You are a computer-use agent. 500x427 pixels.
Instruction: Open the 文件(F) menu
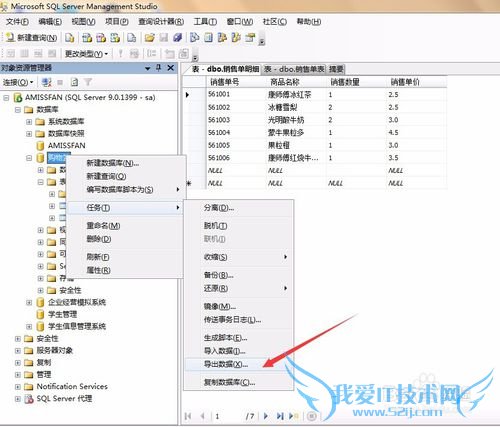point(17,22)
